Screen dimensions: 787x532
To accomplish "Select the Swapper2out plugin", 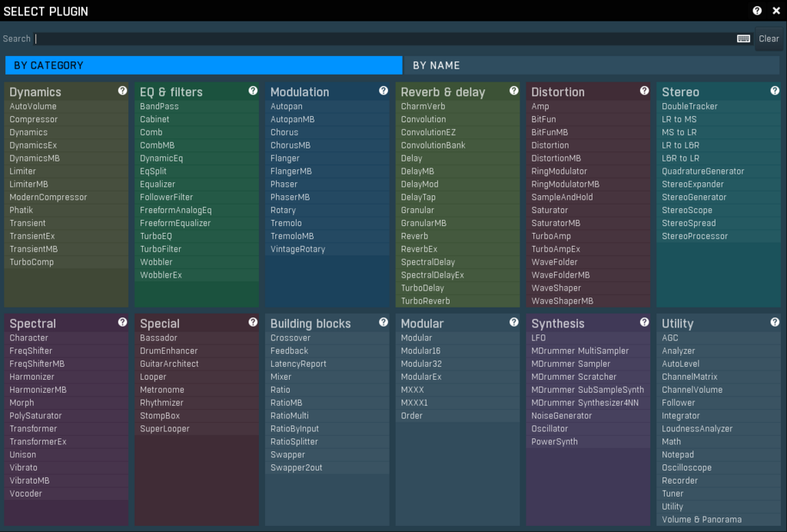I will [327, 467].
